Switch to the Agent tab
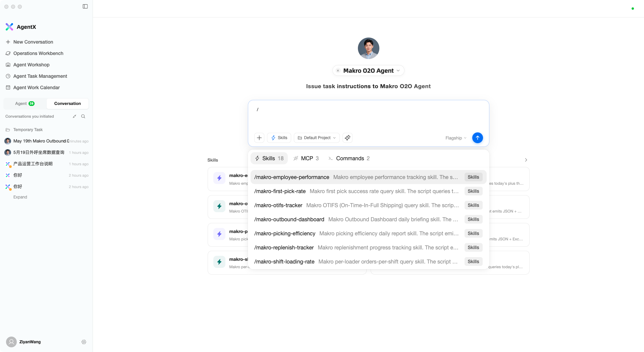 click(x=25, y=104)
